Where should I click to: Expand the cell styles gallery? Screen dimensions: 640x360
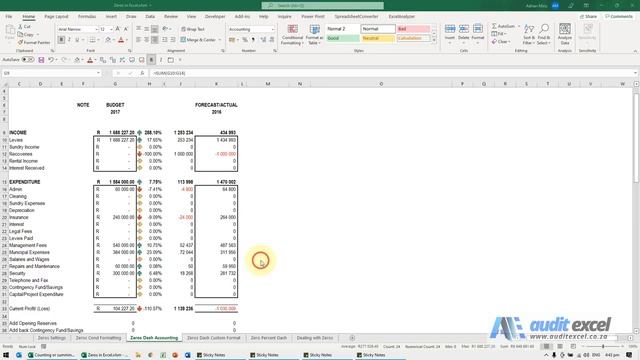click(x=434, y=40)
